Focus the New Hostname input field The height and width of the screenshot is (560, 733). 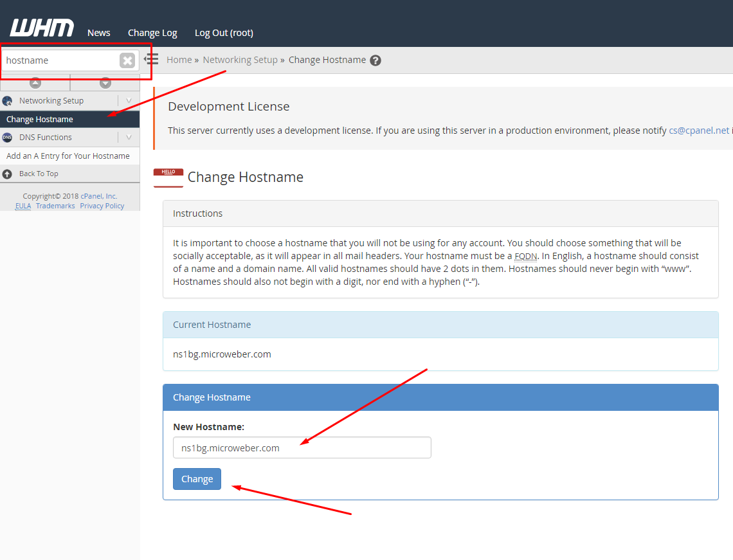coord(302,447)
